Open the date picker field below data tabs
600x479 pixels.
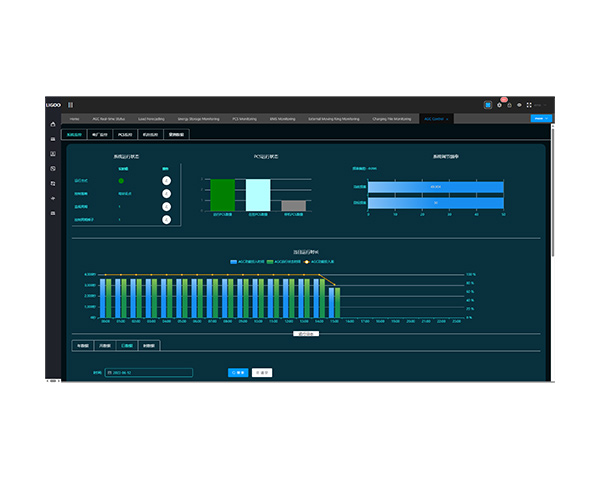pos(150,372)
